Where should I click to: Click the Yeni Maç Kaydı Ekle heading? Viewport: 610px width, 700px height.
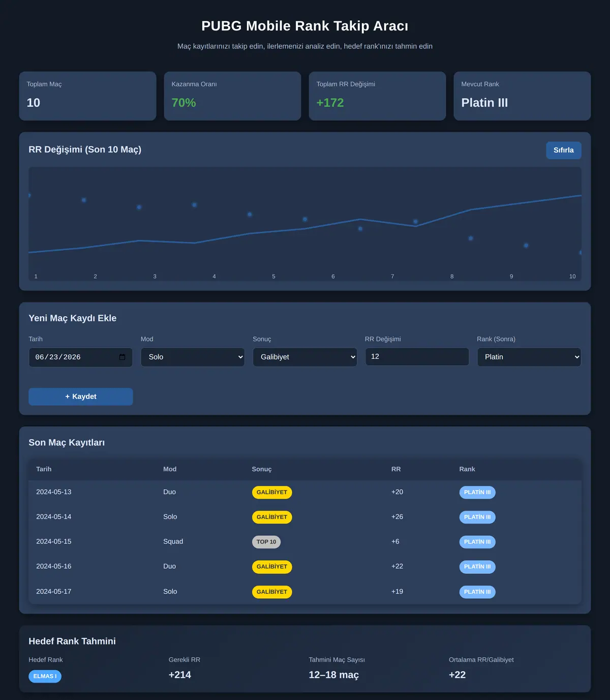73,318
